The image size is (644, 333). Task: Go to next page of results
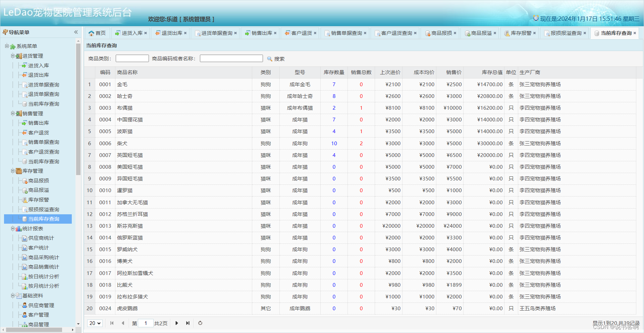(x=177, y=323)
